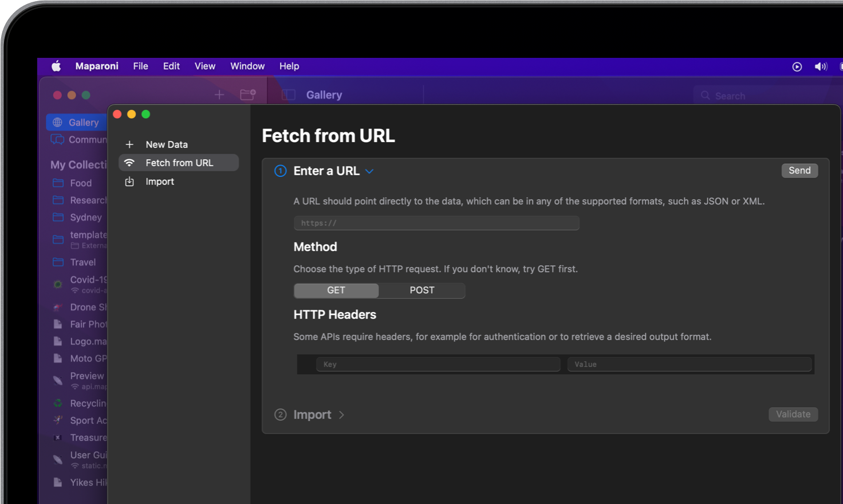The width and height of the screenshot is (843, 504).
Task: Click the step 2 circle icon
Action: (x=280, y=415)
